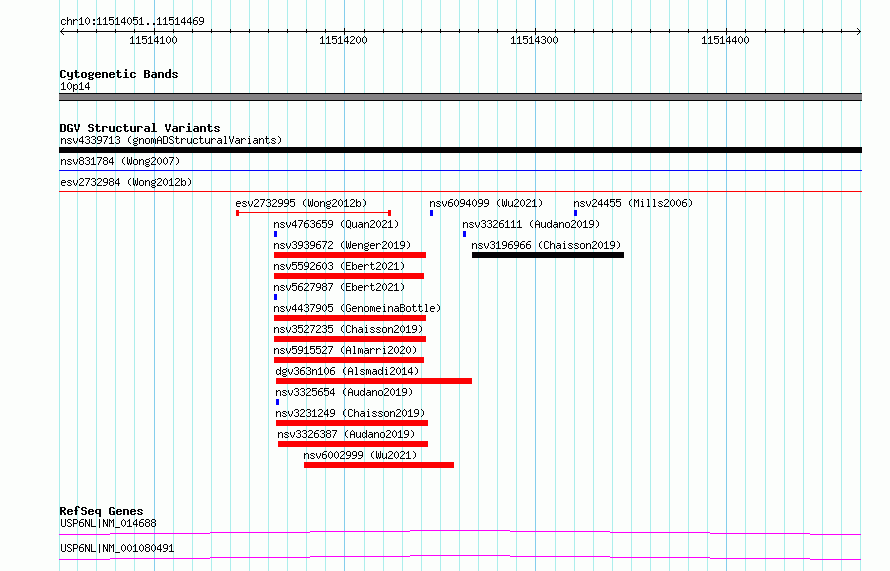The image size is (890, 571).
Task: Select the small blue nsv24455 marker
Action: 575,213
